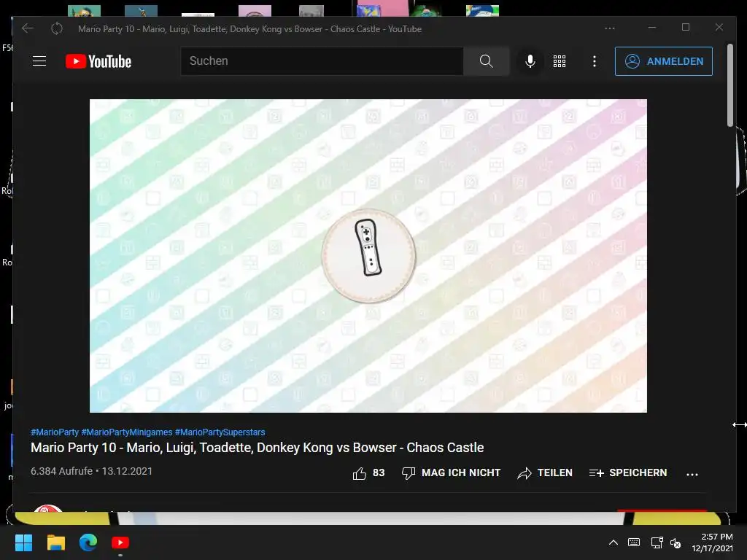This screenshot has width=747, height=560.
Task: Open YouTube settings vertical dots menu
Action: click(x=594, y=61)
